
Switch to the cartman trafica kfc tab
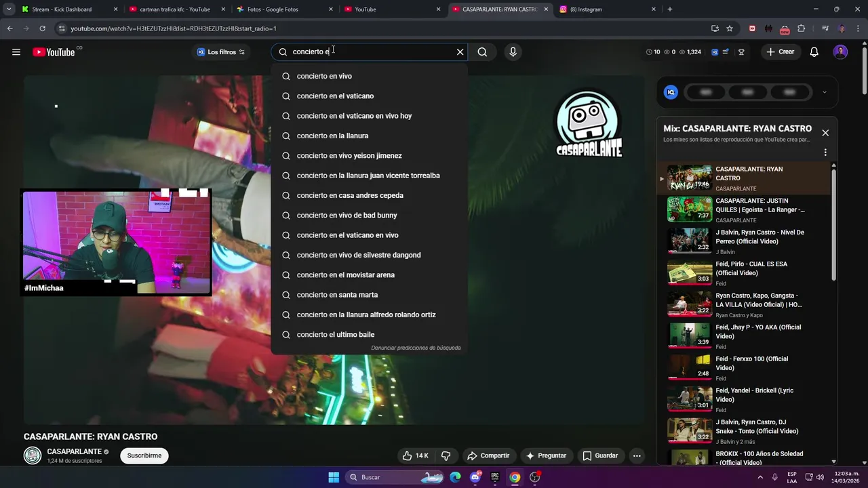[176, 9]
